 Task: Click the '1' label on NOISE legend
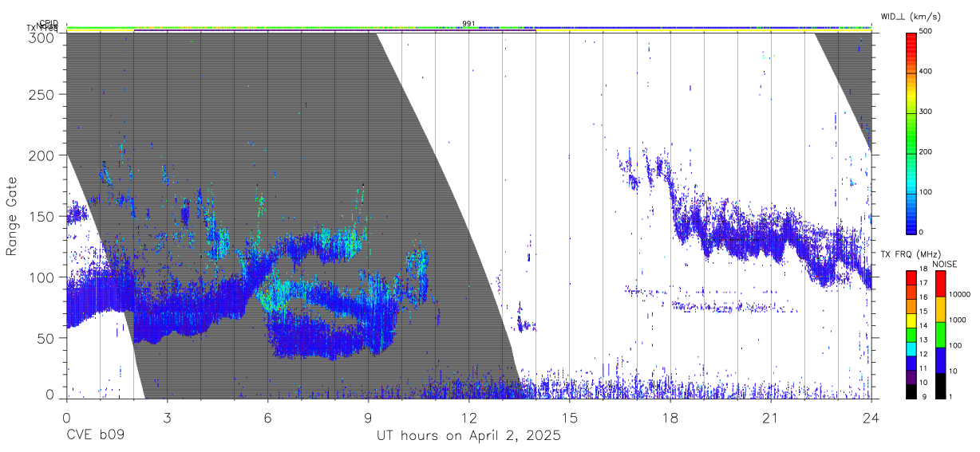click(950, 396)
